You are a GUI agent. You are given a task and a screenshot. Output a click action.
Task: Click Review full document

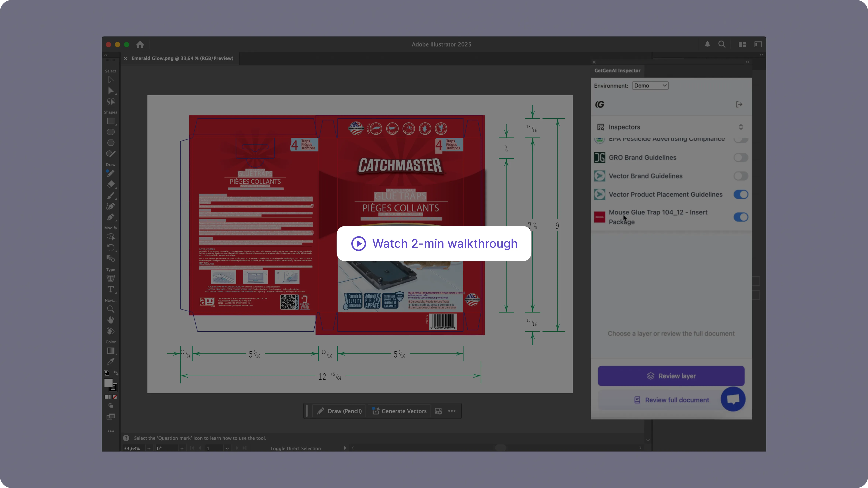coord(671,400)
